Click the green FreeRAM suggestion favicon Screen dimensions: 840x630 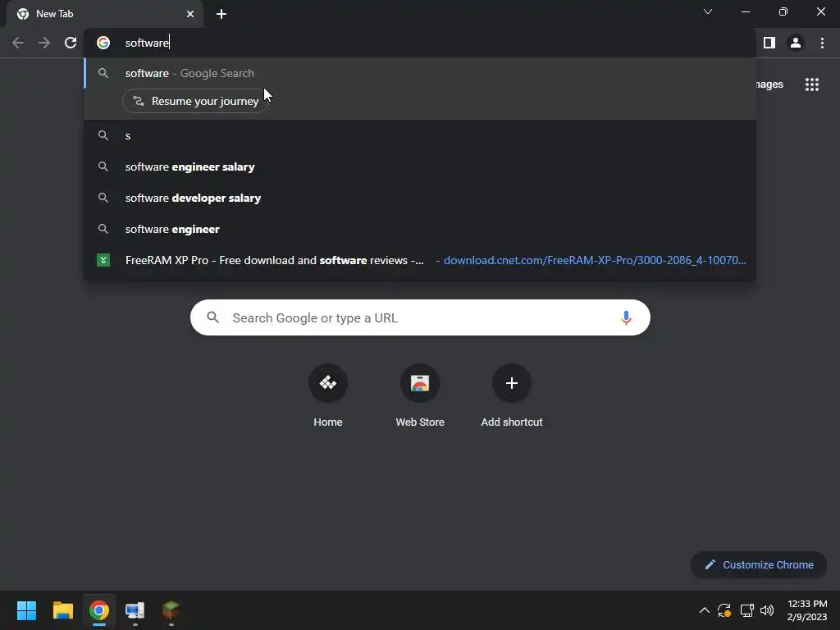click(103, 260)
